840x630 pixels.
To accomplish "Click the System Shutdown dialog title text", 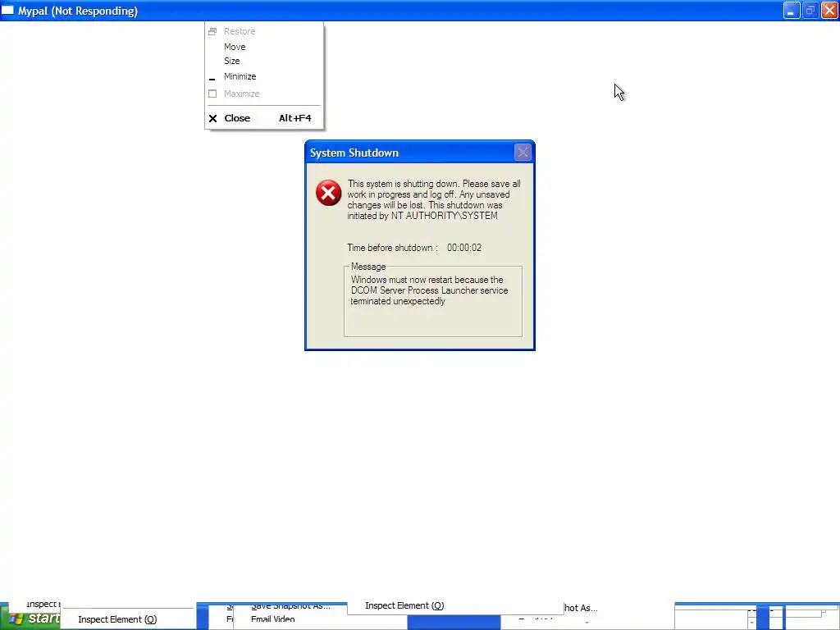I will [354, 153].
